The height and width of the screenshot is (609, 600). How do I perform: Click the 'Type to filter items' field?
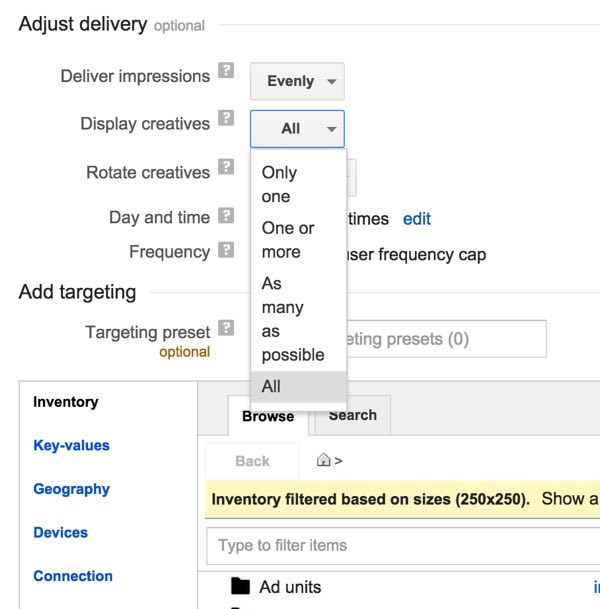point(400,545)
